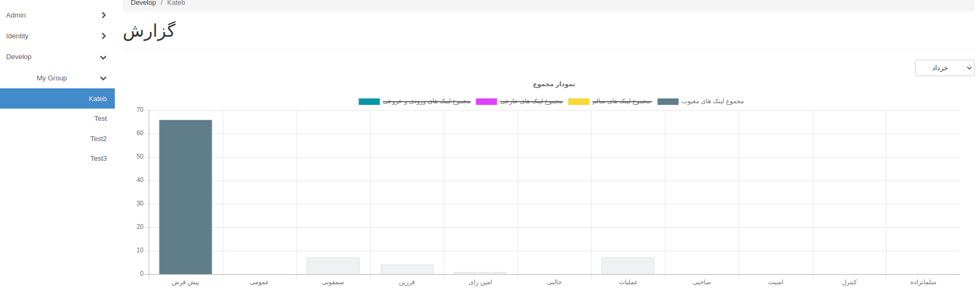Click the صاحبی axis label
Screen dimensions: 980x305
702,283
